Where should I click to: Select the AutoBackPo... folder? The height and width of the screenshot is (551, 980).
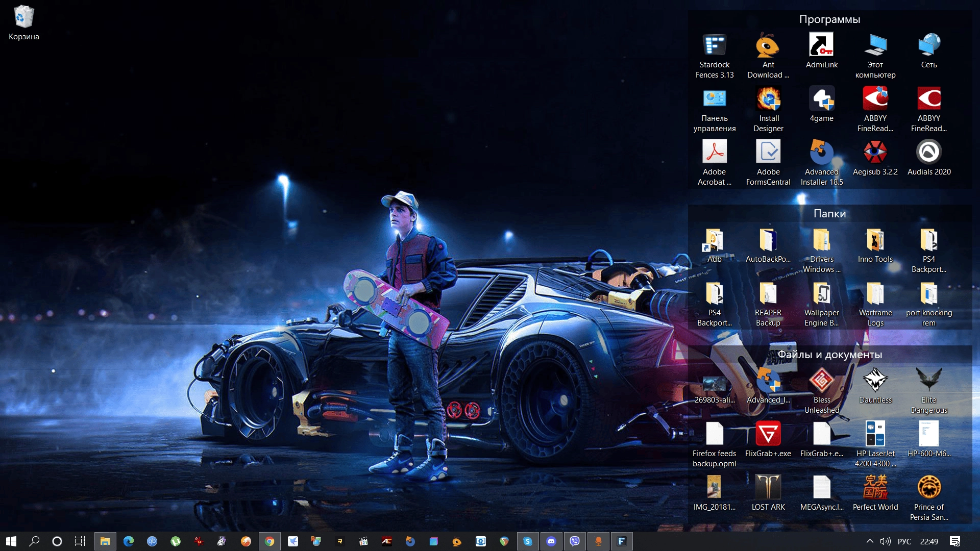point(768,245)
